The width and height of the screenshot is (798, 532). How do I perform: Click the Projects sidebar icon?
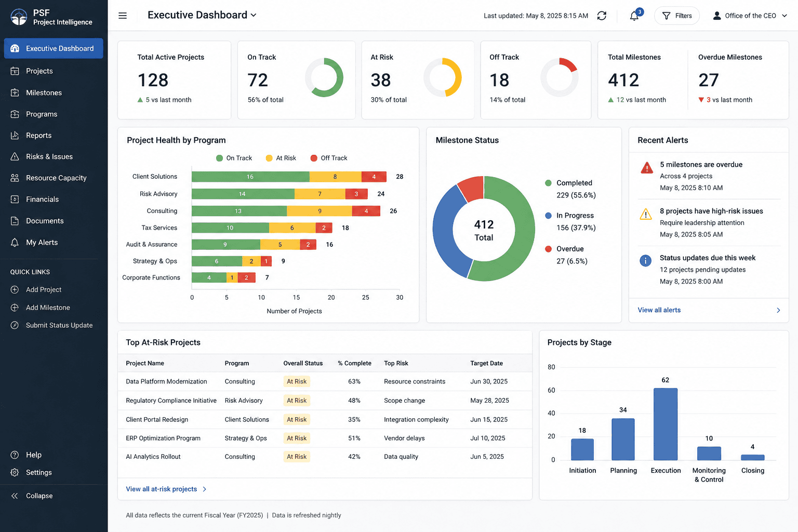[x=15, y=71]
